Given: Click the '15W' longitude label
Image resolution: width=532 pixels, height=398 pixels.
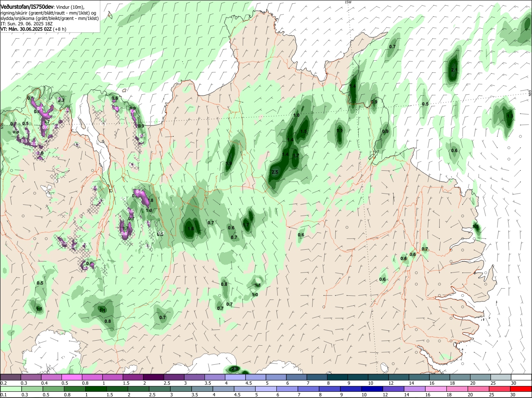Looking at the screenshot, I should coord(348,2).
